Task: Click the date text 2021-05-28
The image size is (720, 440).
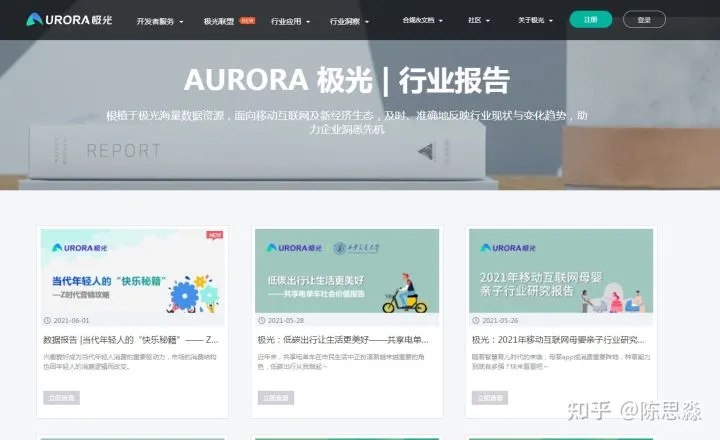Action: [286, 321]
